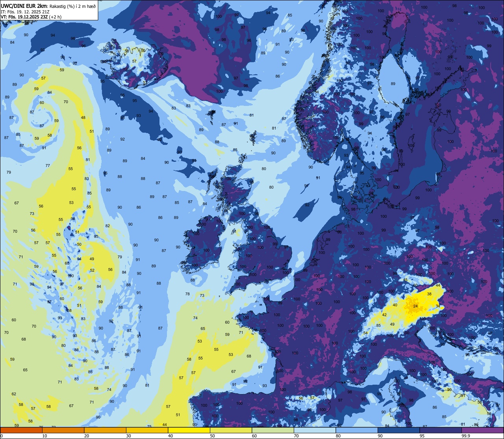Screen dimensions: 504x439
Task: Pick the purple above-99.9 legend color
Action: tap(482, 430)
